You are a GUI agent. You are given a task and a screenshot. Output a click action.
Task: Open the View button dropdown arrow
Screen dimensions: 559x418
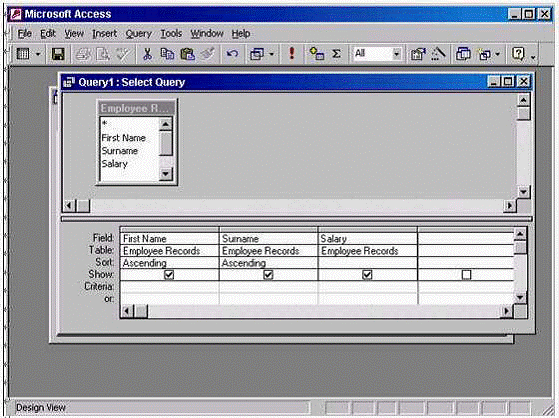coord(38,54)
